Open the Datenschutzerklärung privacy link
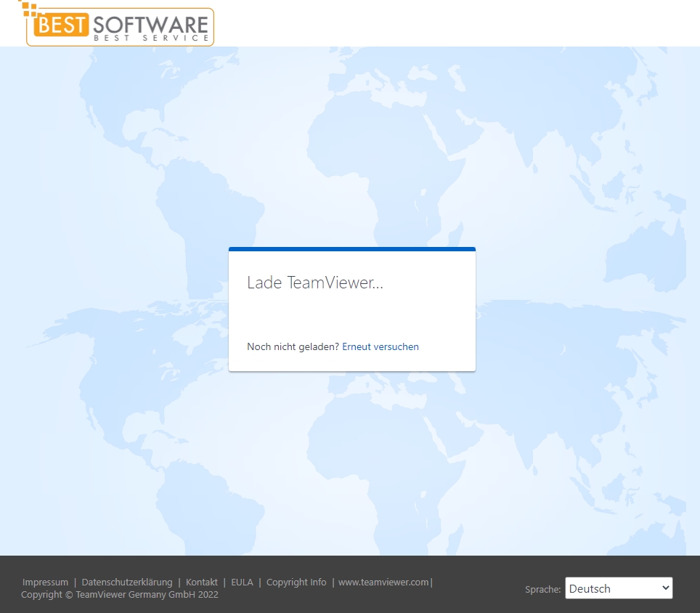This screenshot has width=700, height=613. pos(127,582)
